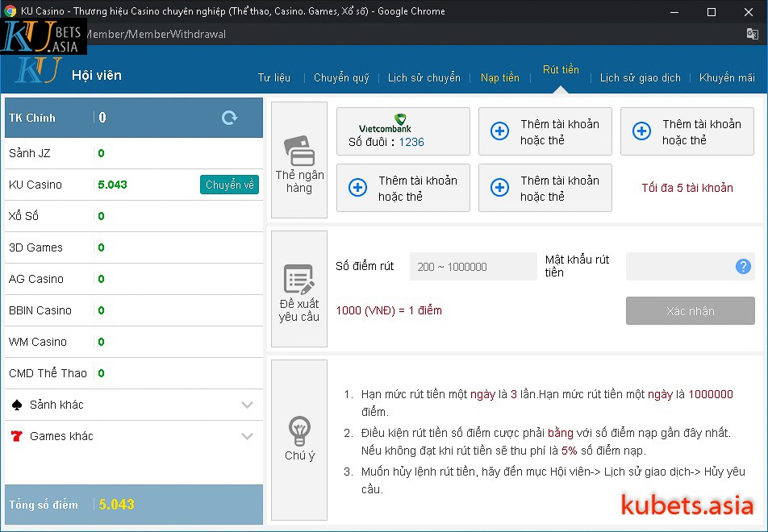Click the Chuyển về button for KU Casino

tap(229, 185)
